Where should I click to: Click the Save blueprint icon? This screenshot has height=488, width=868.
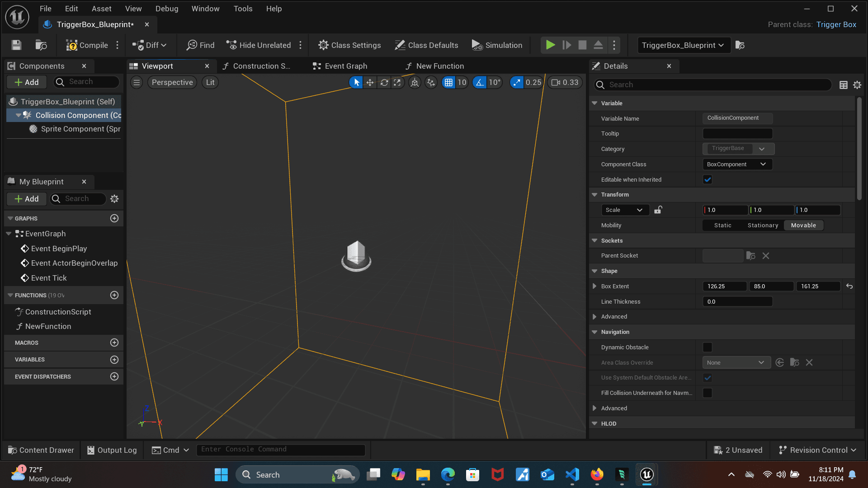pyautogui.click(x=17, y=45)
